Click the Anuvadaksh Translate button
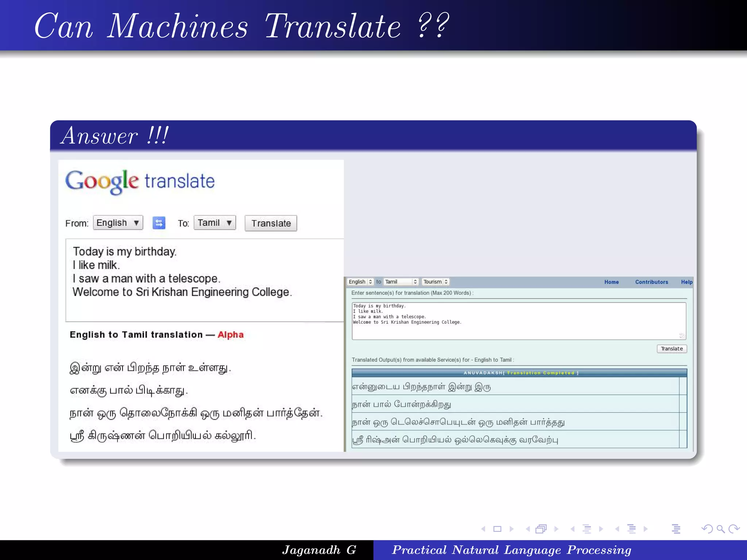 point(672,349)
